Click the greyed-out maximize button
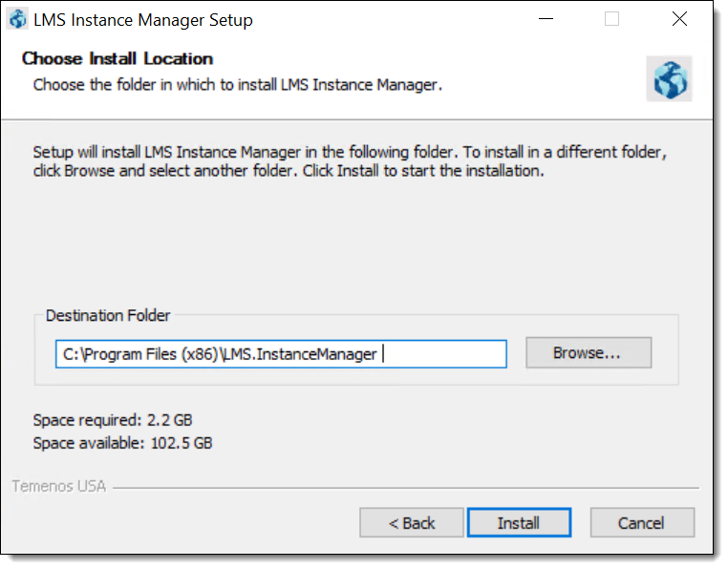Image resolution: width=728 pixels, height=569 pixels. (x=611, y=19)
